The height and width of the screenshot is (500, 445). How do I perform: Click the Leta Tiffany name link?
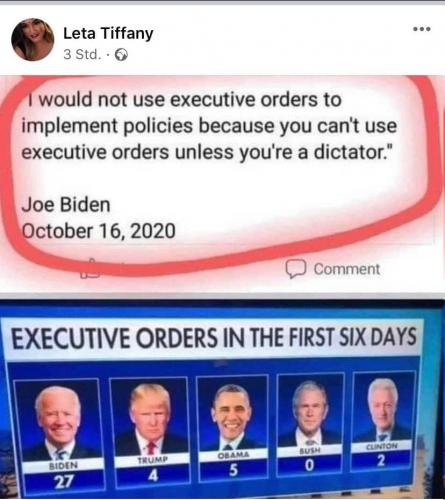[x=108, y=33]
